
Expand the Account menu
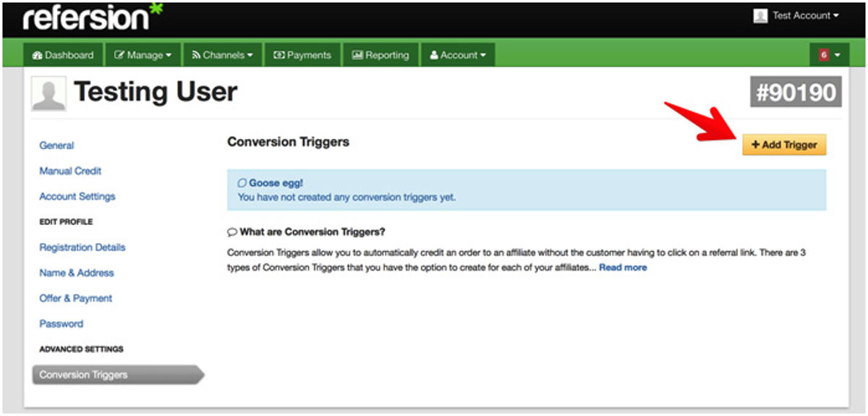[458, 55]
